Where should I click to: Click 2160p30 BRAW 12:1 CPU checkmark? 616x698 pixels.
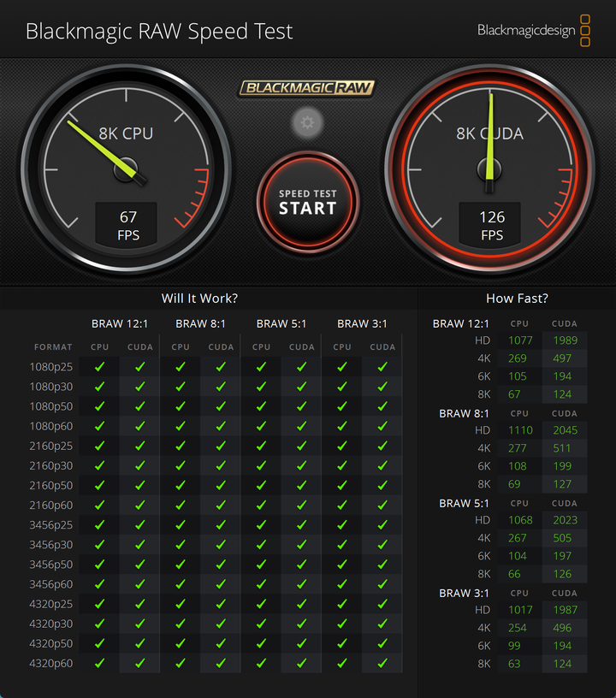100,465
